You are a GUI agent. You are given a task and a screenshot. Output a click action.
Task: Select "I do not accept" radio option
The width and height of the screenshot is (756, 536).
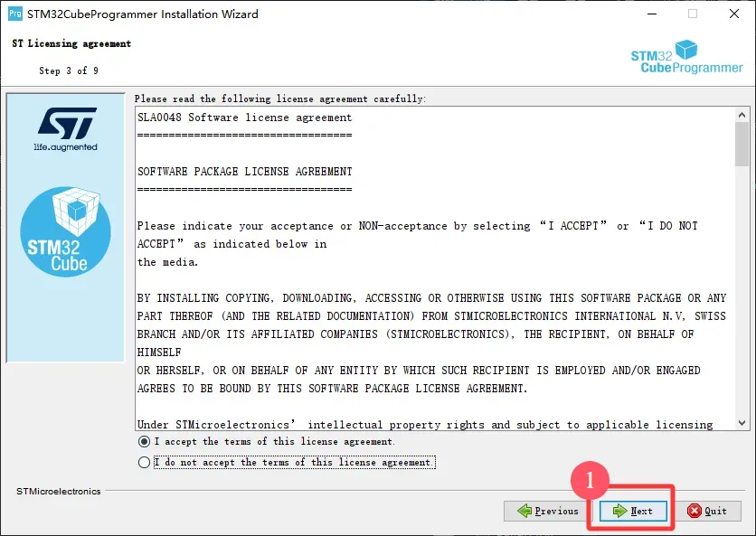tap(144, 463)
